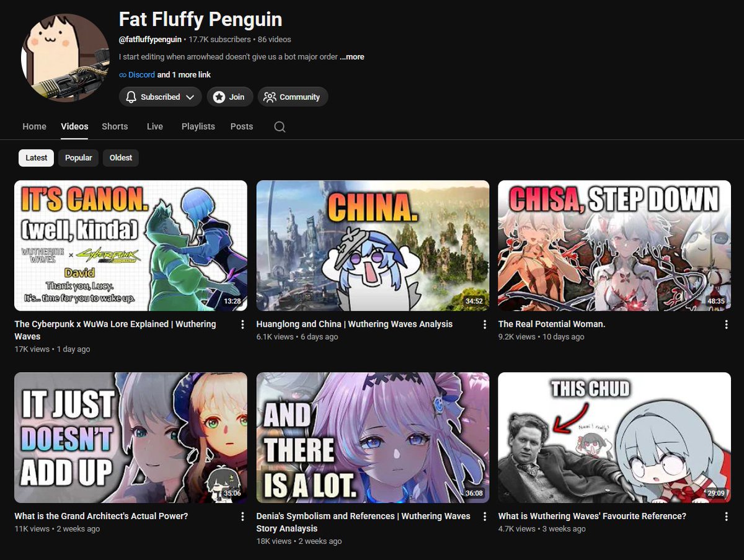Click title 'Huanglong and China | Wuthering Waves Analysis'

355,324
